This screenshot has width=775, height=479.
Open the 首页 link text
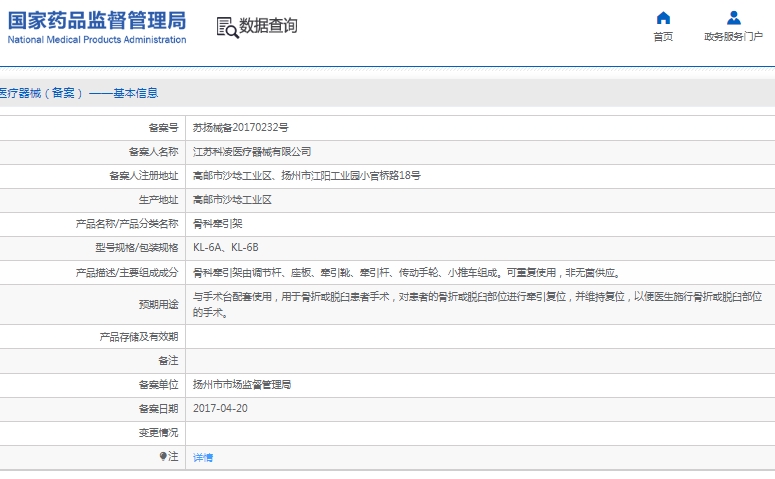click(x=663, y=37)
